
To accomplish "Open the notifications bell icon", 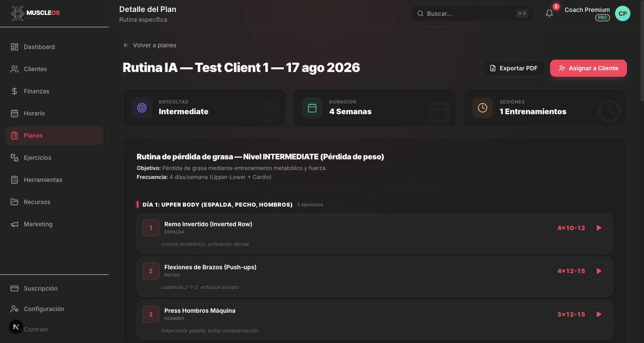I will [549, 14].
